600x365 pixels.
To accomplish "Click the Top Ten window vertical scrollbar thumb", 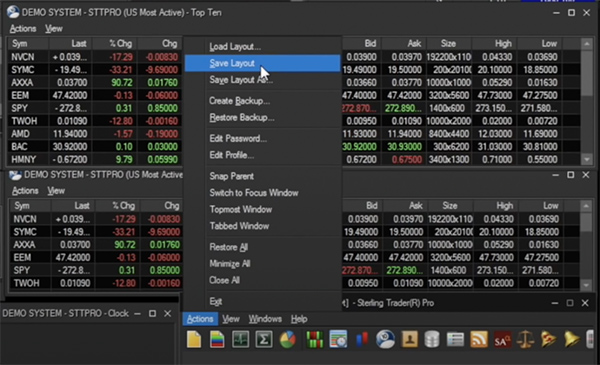I will coord(587,73).
